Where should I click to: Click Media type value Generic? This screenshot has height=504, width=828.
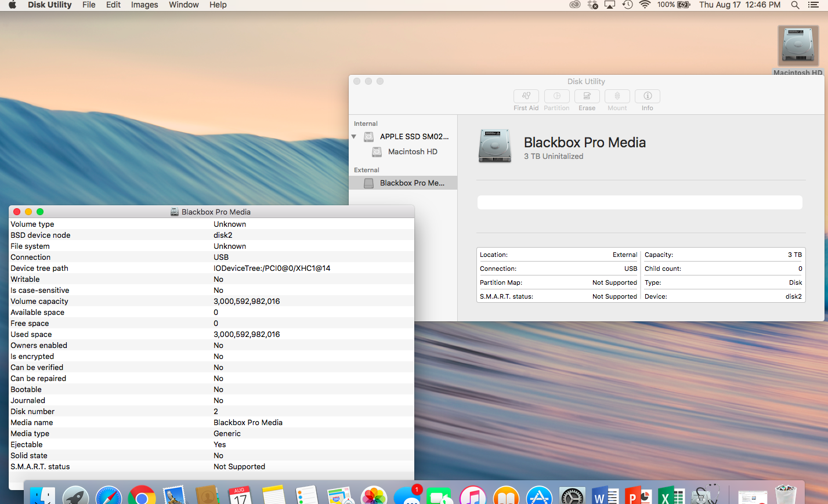coord(227,434)
